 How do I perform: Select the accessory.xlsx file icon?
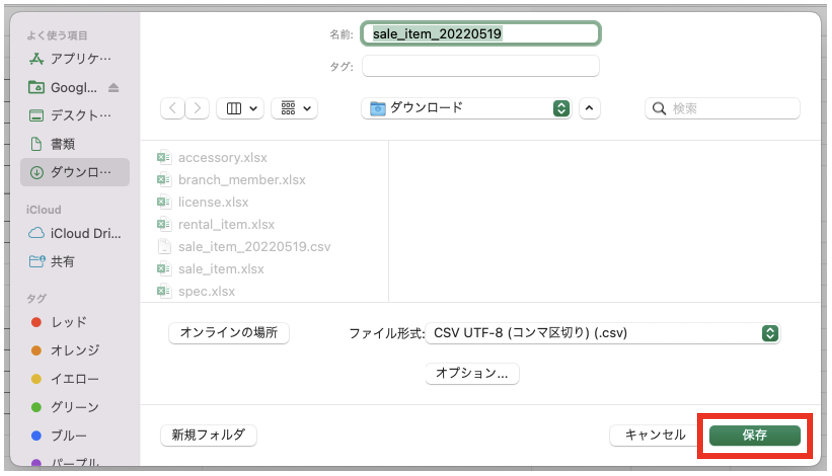pyautogui.click(x=165, y=158)
